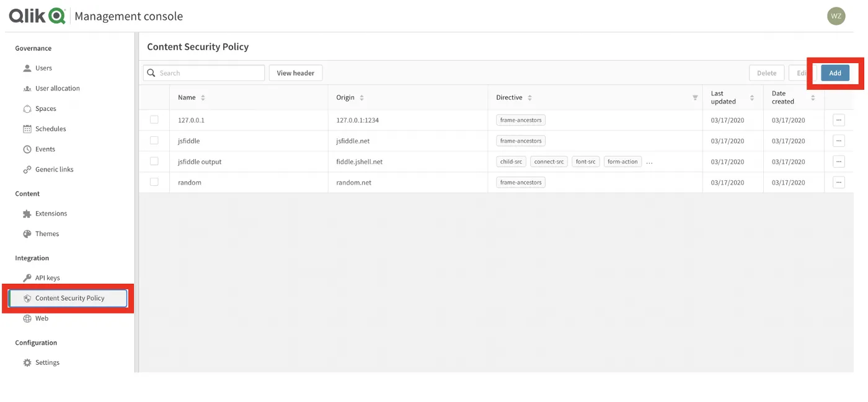The width and height of the screenshot is (868, 402).
Task: Open the Directive column filter
Action: click(x=694, y=97)
